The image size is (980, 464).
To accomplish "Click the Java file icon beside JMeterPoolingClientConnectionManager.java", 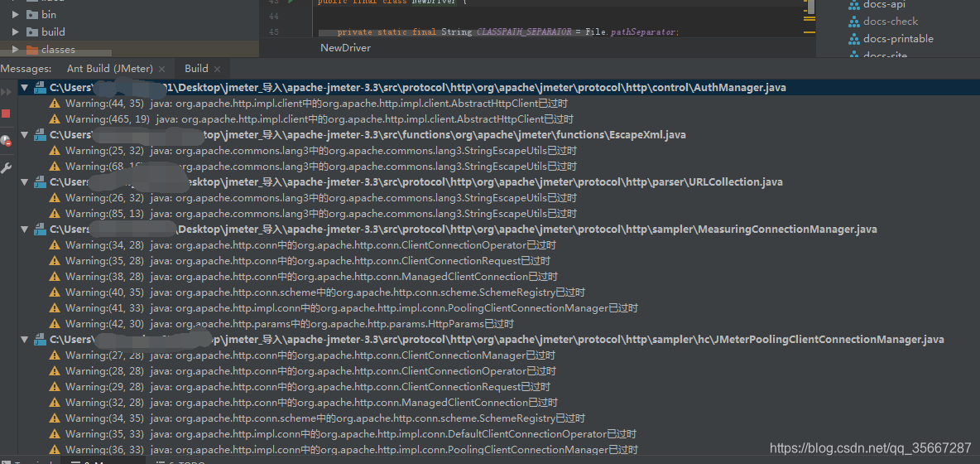I will pos(40,339).
